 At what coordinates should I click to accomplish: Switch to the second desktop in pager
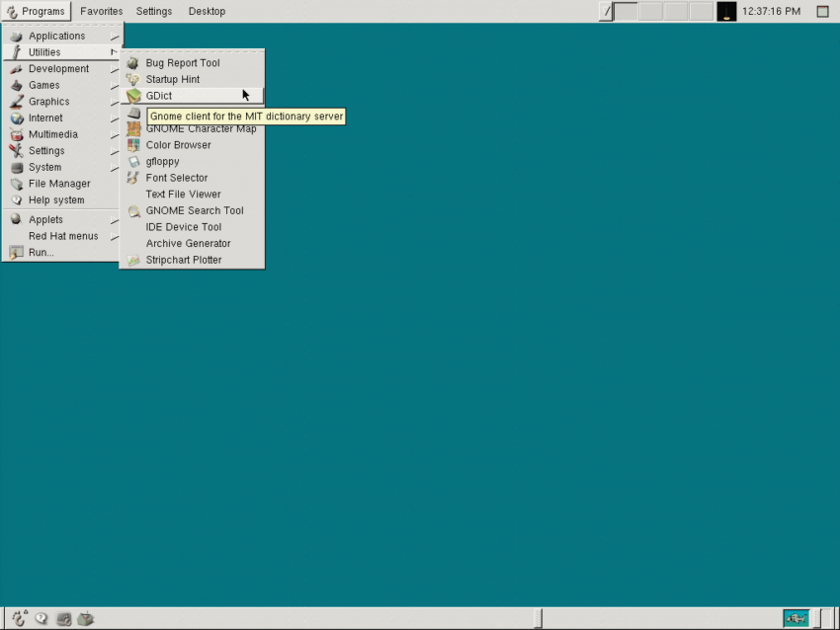click(651, 11)
